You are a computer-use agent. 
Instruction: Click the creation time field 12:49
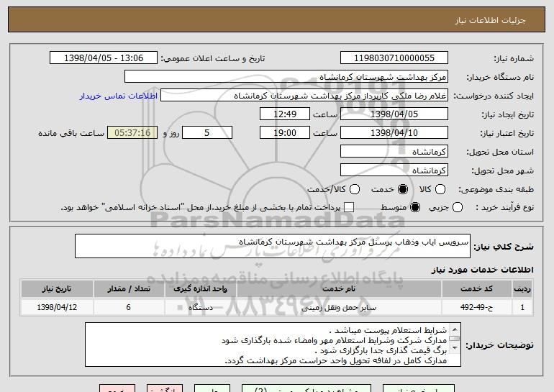(285, 114)
